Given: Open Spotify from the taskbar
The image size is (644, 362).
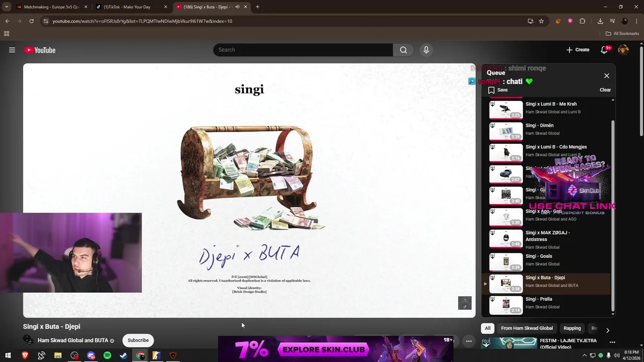Looking at the screenshot, I should 107,355.
